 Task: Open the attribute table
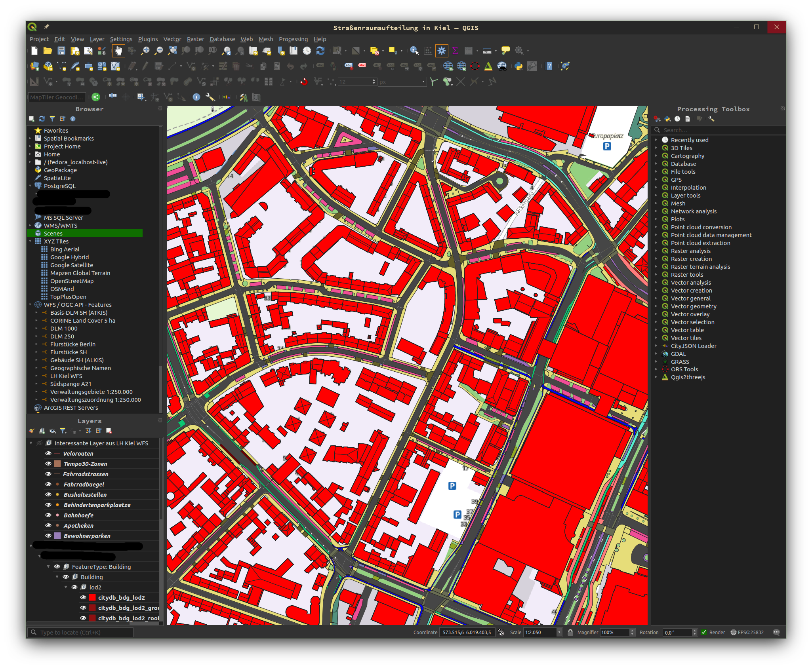(x=469, y=51)
